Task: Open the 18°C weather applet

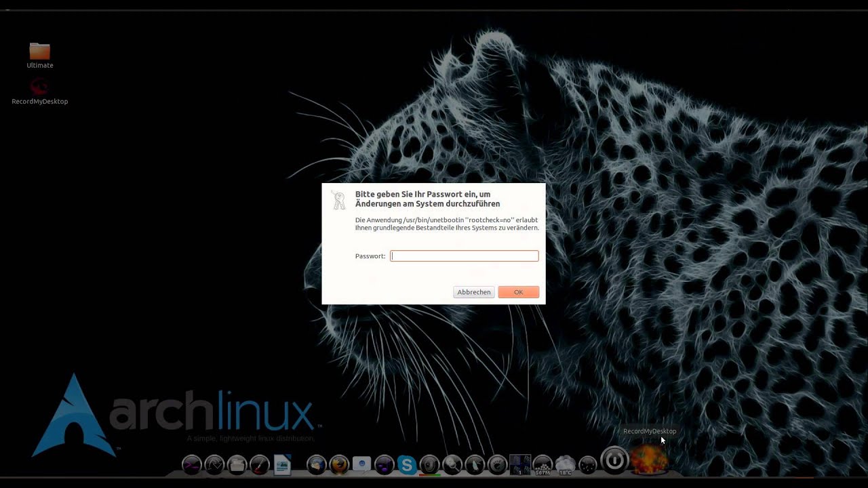Action: tap(565, 465)
